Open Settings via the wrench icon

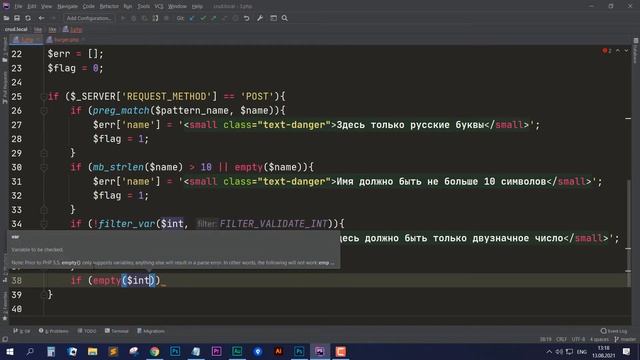click(x=260, y=18)
